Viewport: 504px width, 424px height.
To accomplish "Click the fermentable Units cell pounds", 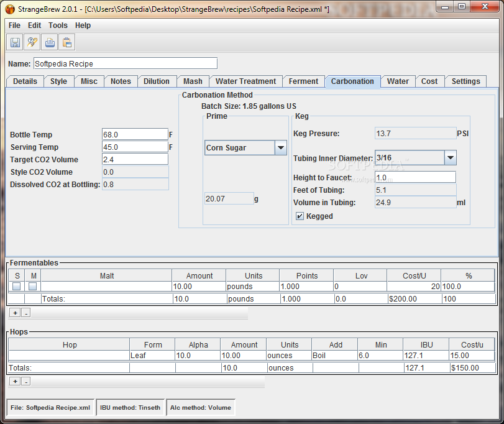I will click(253, 287).
